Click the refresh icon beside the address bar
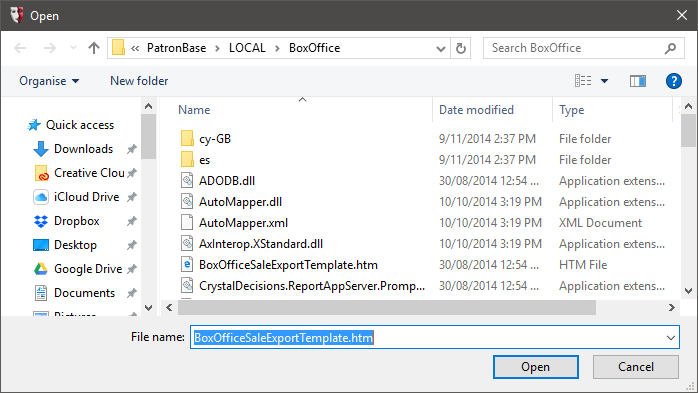This screenshot has height=393, width=698. 461,48
